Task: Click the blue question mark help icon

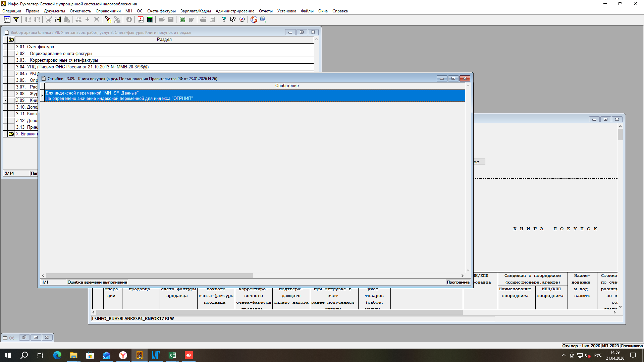Action: coord(224,19)
